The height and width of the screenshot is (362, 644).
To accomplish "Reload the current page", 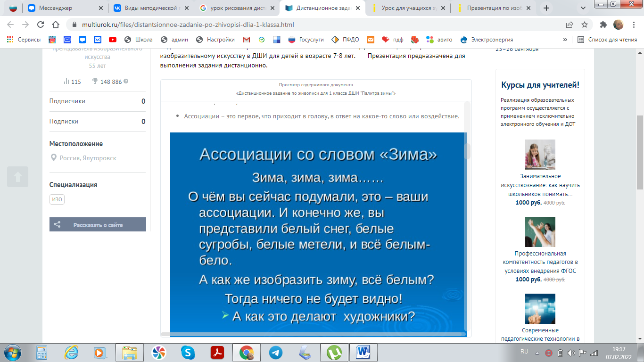I will point(40,25).
